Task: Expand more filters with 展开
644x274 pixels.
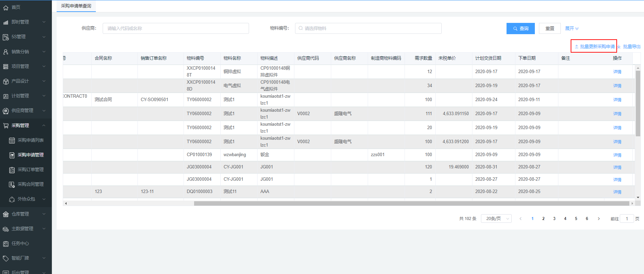Action: (572, 29)
